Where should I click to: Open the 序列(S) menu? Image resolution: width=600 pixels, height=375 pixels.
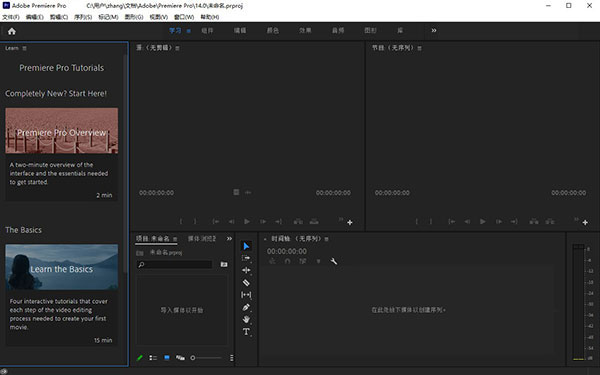click(x=83, y=17)
